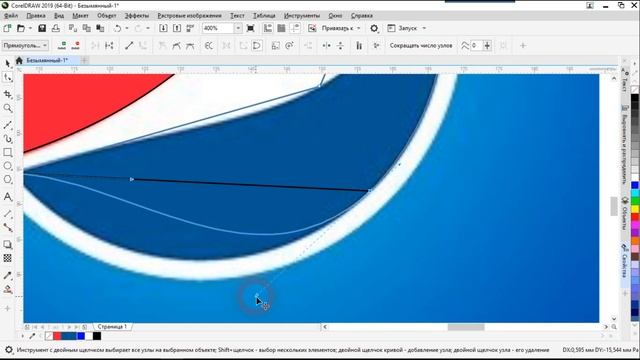Select the Rectangle tool

pos(7,152)
